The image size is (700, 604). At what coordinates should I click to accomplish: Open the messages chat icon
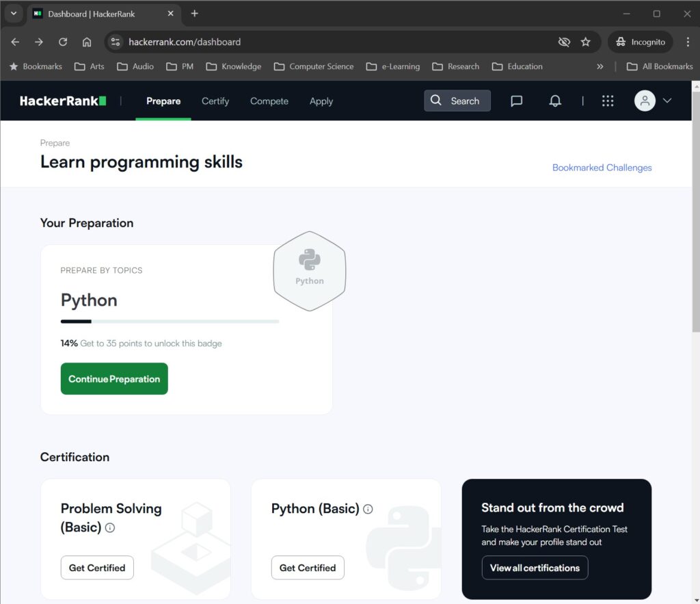[517, 101]
